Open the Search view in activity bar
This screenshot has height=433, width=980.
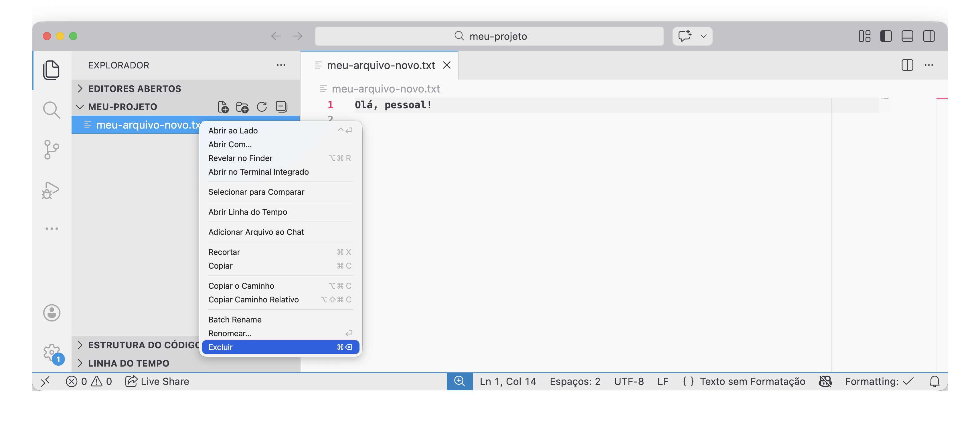coord(51,110)
